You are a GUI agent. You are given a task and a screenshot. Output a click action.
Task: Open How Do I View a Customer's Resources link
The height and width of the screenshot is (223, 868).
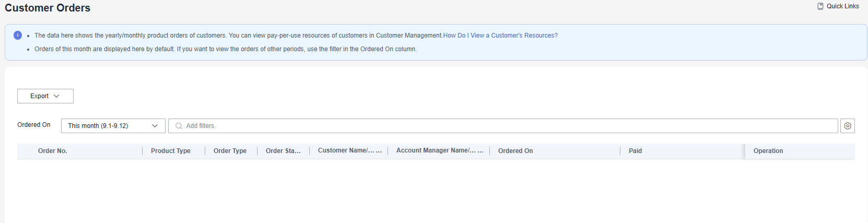pyautogui.click(x=500, y=36)
